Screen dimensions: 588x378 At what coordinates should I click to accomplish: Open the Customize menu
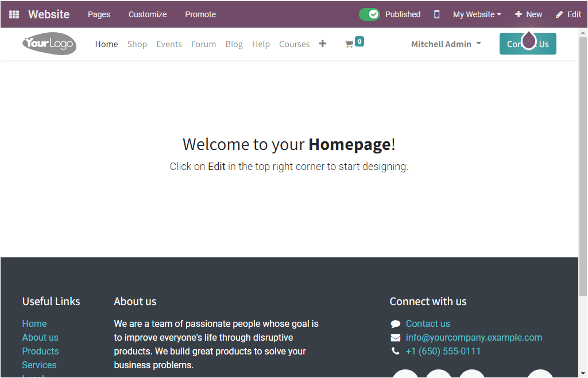(147, 14)
